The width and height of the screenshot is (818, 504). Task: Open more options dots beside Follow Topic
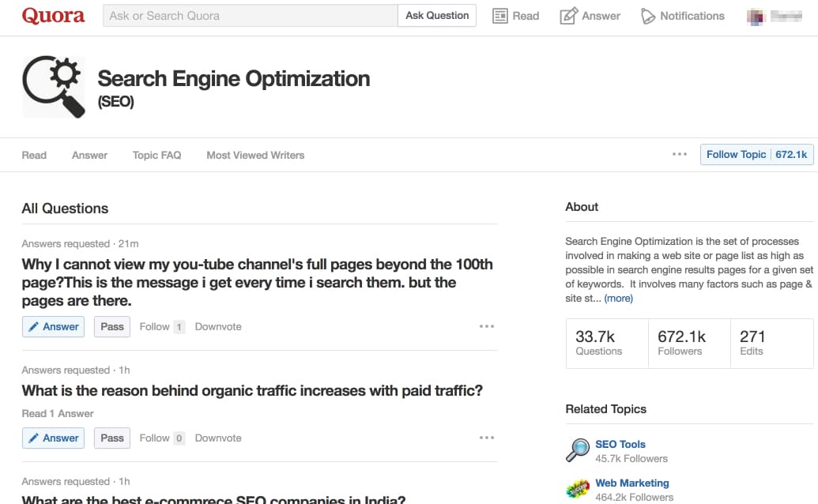click(x=679, y=154)
